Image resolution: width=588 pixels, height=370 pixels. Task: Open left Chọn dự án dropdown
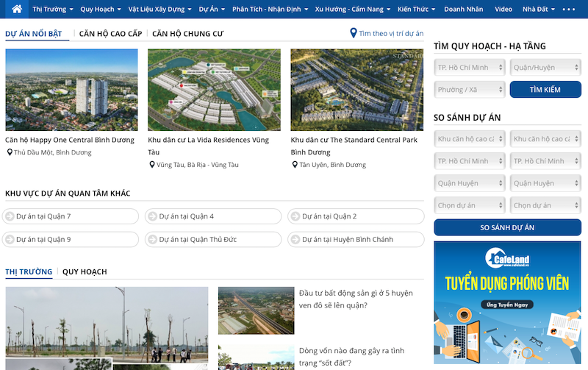tap(470, 206)
